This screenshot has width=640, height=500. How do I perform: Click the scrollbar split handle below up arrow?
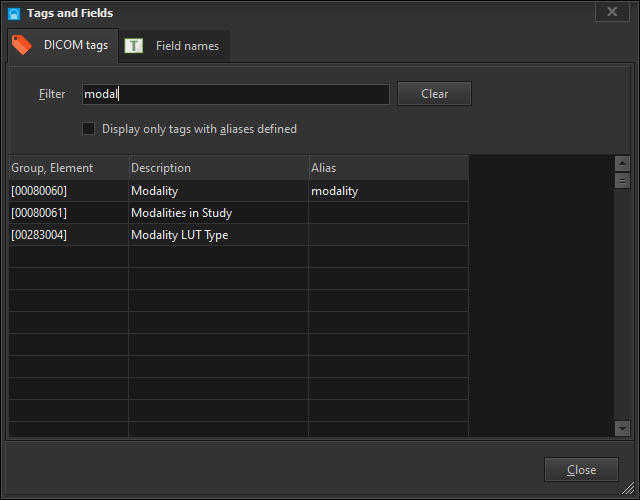coord(622,181)
